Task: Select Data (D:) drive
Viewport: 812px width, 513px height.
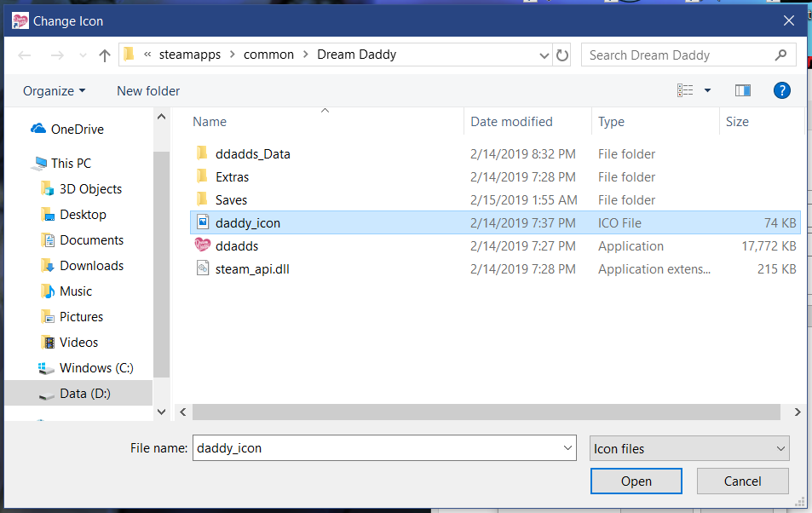Action: [x=78, y=394]
